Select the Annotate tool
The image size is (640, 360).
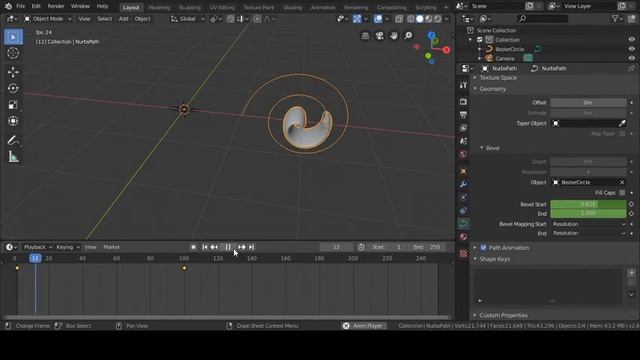point(13,140)
